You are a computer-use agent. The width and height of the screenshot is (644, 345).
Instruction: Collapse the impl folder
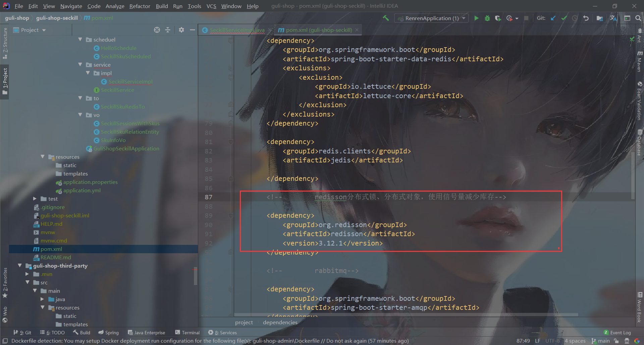(88, 73)
